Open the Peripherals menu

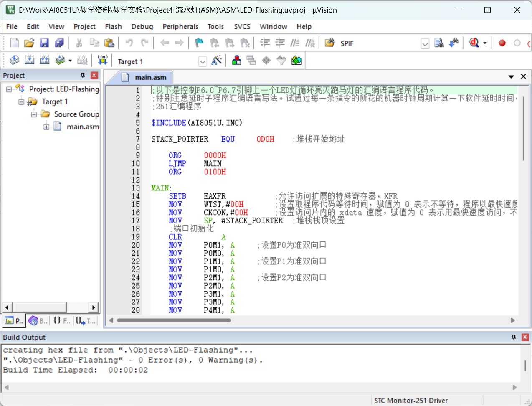tap(180, 26)
